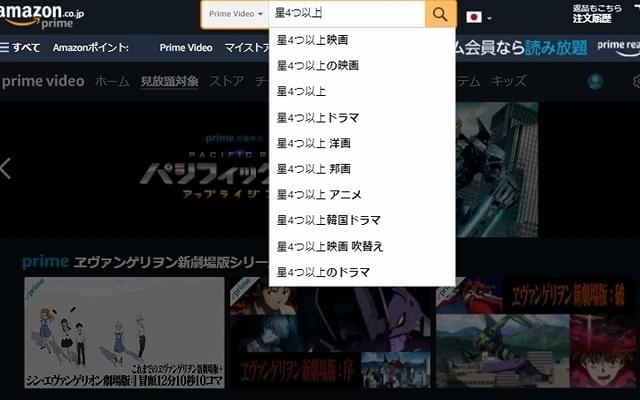Open Amazonポイント link
Image resolution: width=640 pixels, height=400 pixels.
(91, 48)
